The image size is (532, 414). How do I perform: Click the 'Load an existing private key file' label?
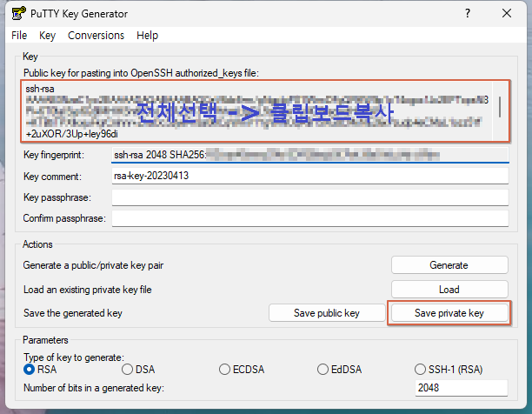(87, 290)
